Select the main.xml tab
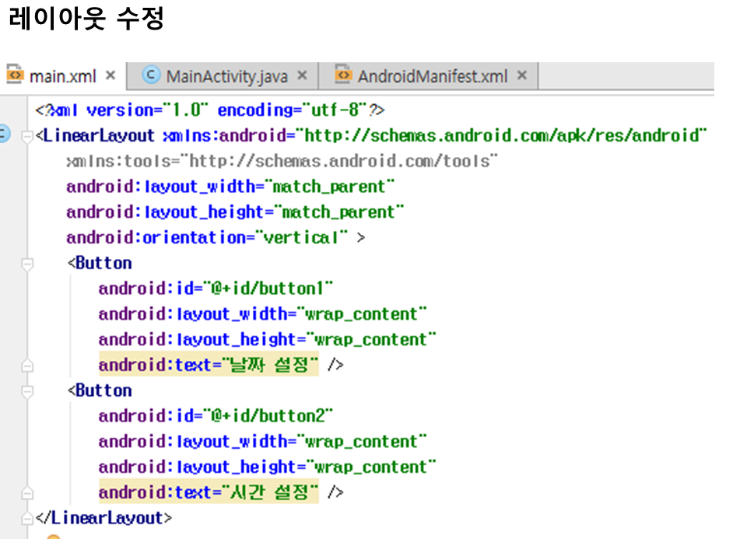Viewport: 747px width, 560px height. [x=62, y=76]
